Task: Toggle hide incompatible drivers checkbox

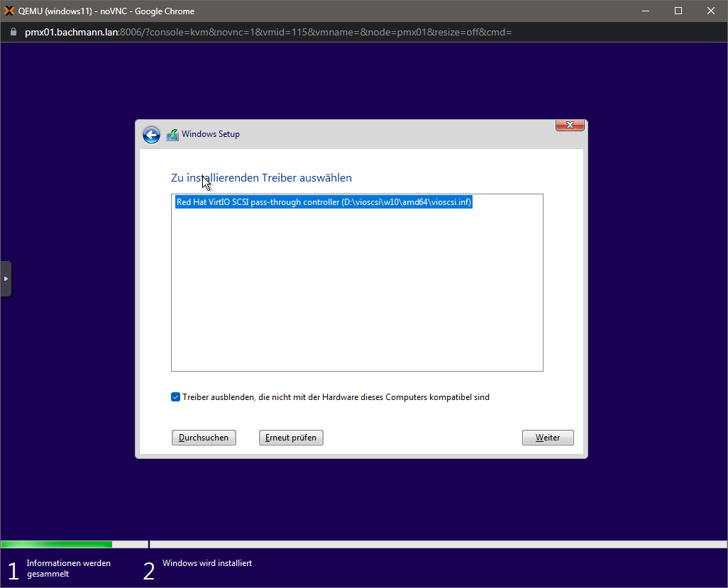Action: 175,397
